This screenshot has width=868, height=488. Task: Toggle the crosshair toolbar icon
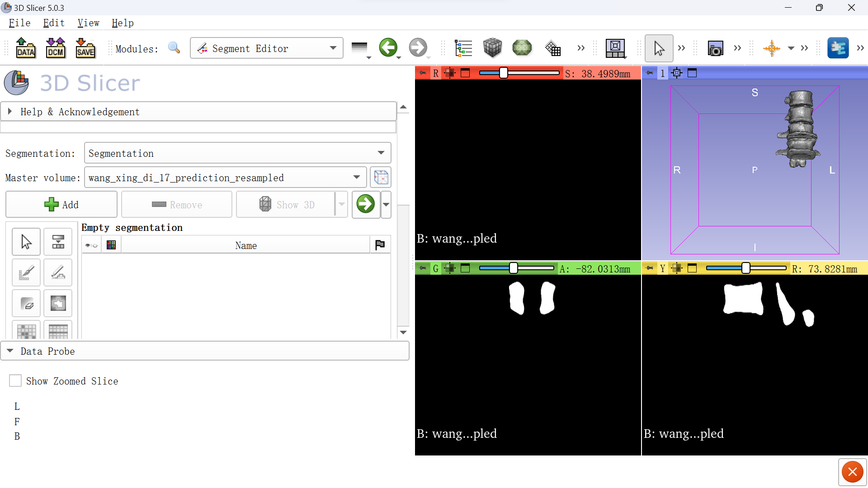(771, 48)
